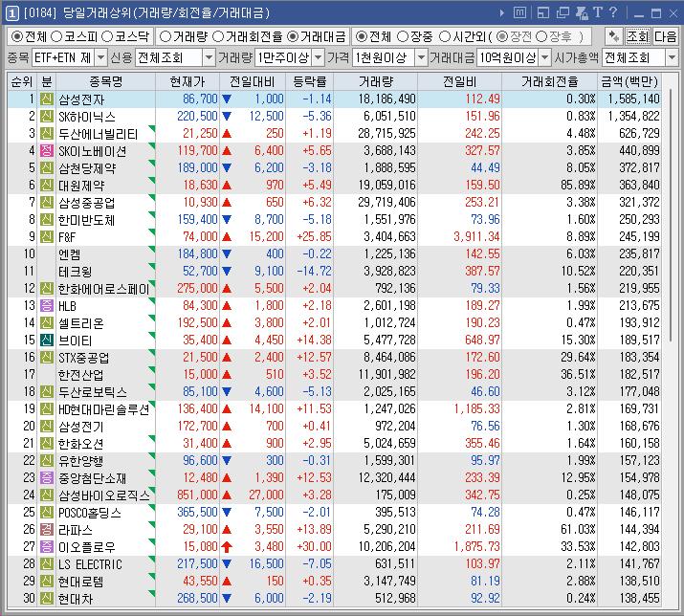Open the 거래대금 10억원이상 dropdown
The width and height of the screenshot is (684, 616).
544,57
